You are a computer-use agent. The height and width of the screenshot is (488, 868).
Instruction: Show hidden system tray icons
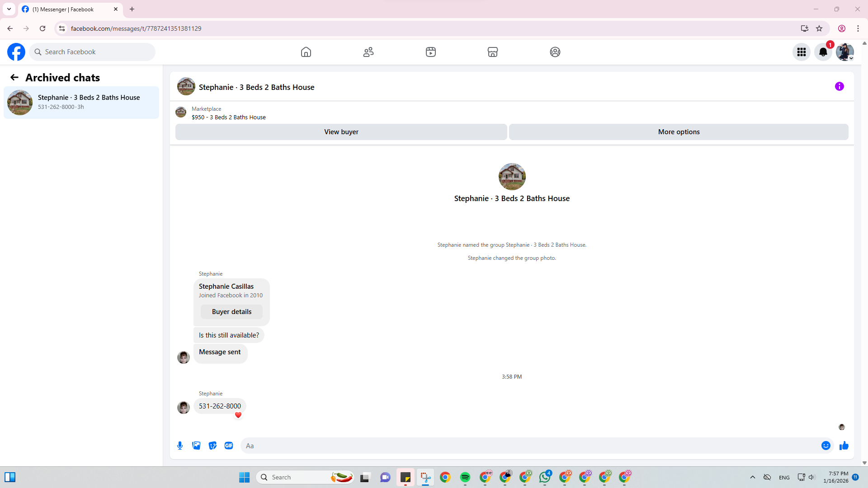click(x=752, y=477)
